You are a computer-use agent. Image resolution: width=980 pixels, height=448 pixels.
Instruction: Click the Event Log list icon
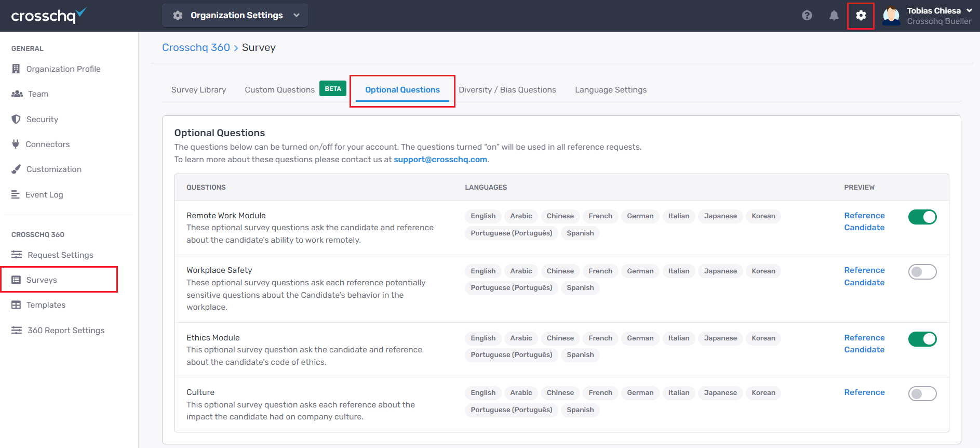(16, 194)
